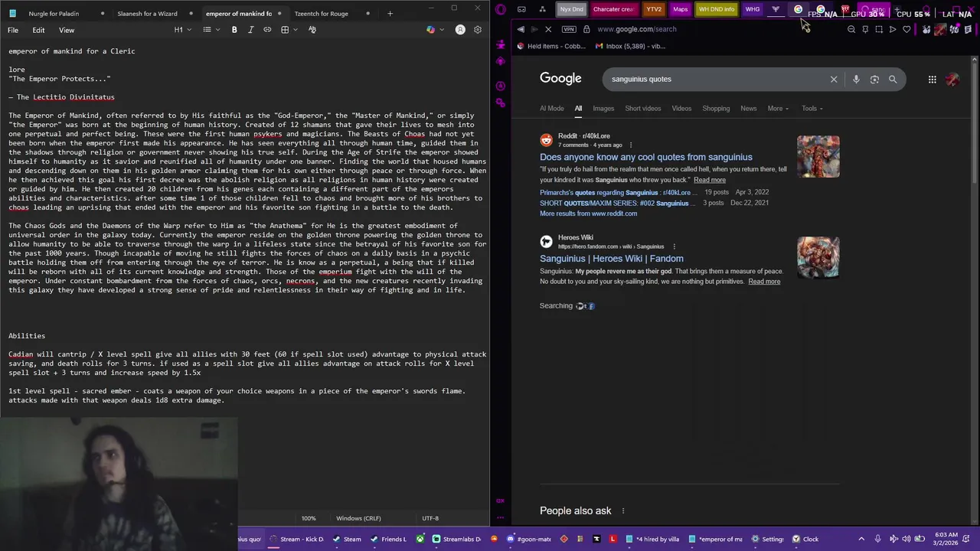Clear formatting icon in Notepad toolbar
Screen dimensions: 980x551
312,30
